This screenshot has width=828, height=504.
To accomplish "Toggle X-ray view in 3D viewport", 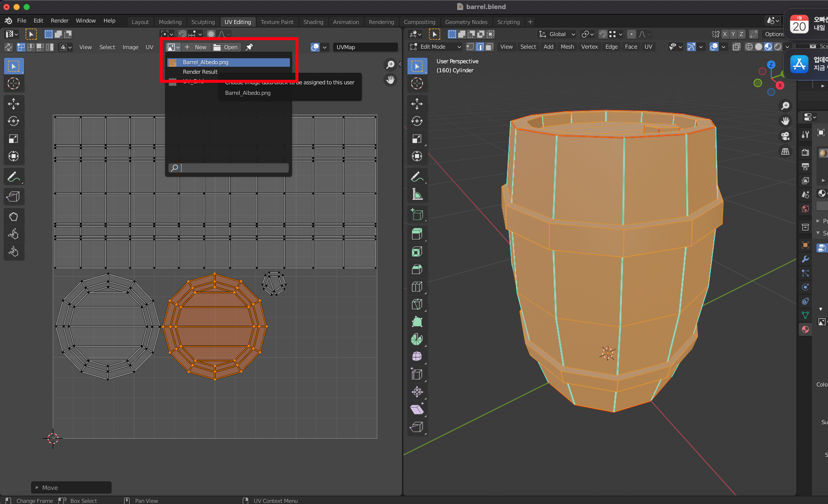I will tap(737, 47).
